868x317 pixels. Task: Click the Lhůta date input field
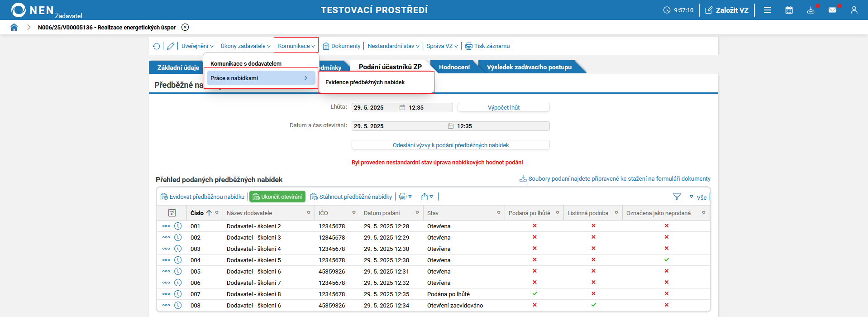[x=375, y=107]
